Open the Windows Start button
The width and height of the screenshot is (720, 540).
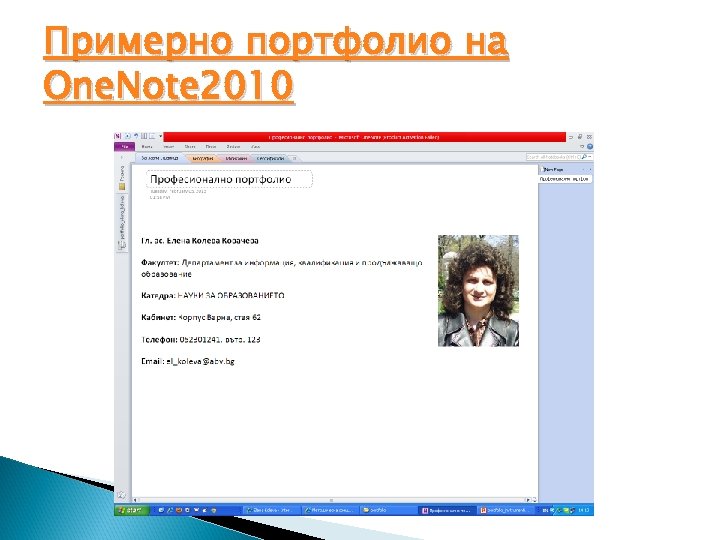[131, 510]
